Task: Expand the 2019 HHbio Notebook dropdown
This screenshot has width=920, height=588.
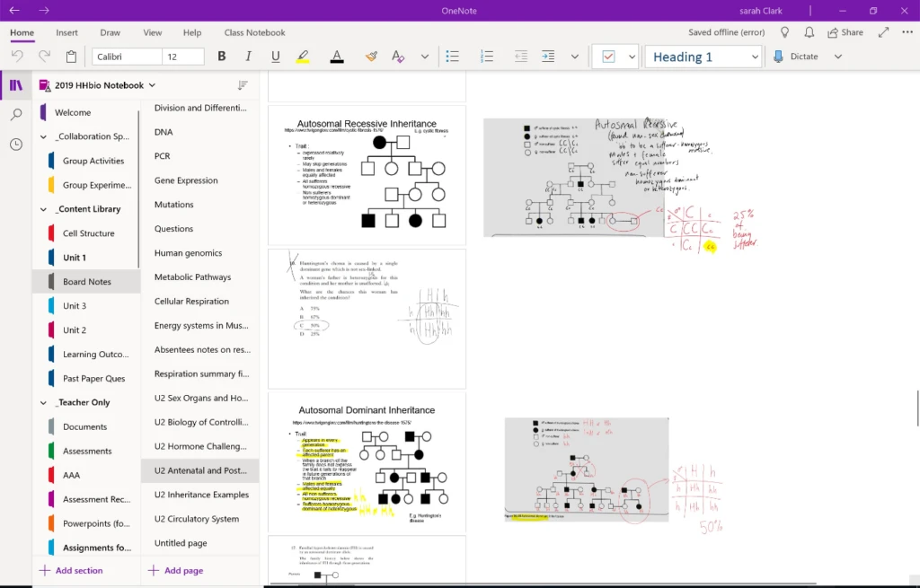Action: [x=152, y=85]
